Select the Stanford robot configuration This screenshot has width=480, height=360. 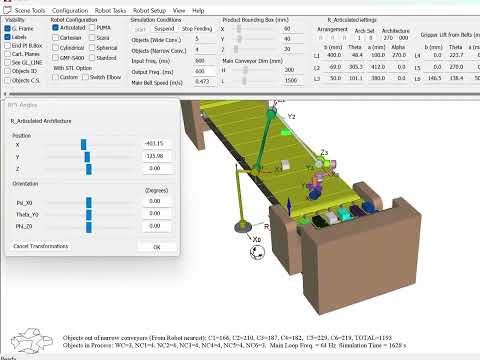tap(92, 58)
